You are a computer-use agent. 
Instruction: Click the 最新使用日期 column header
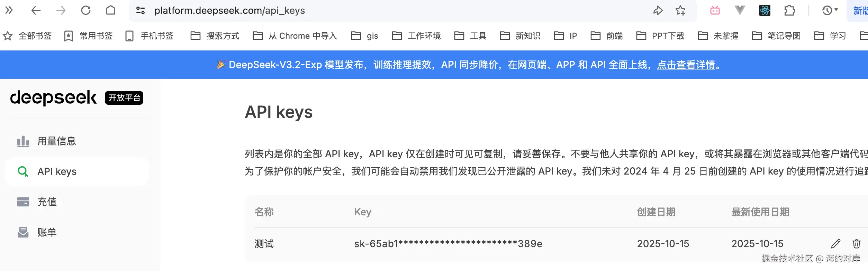pos(760,212)
